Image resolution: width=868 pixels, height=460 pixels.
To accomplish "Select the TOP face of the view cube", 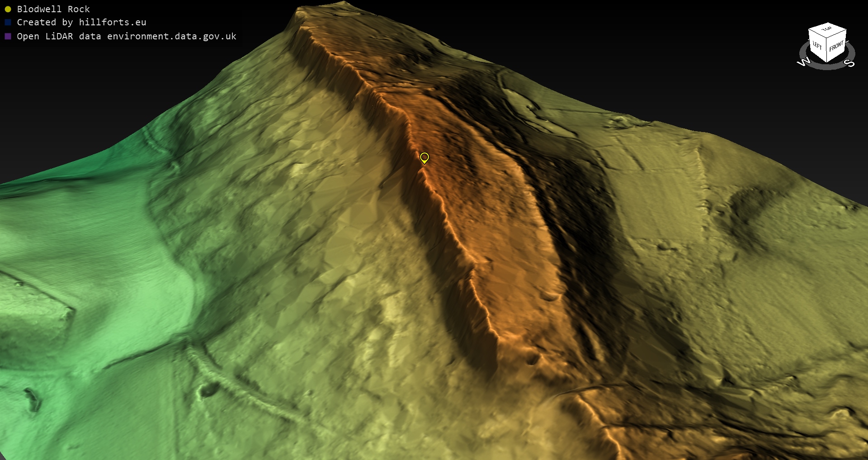I will tap(827, 29).
